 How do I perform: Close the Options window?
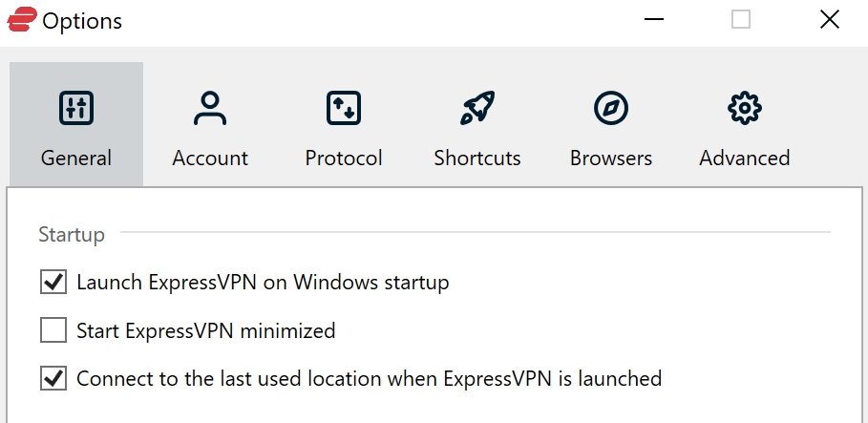[830, 19]
